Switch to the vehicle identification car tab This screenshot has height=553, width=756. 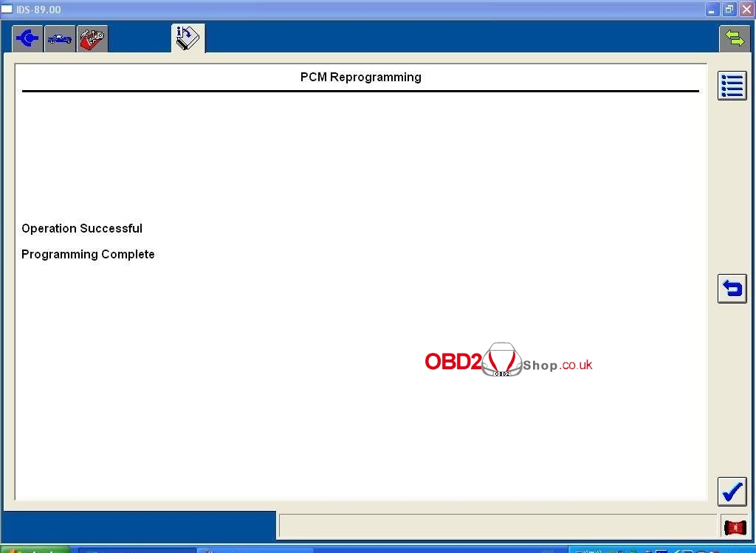[60, 38]
